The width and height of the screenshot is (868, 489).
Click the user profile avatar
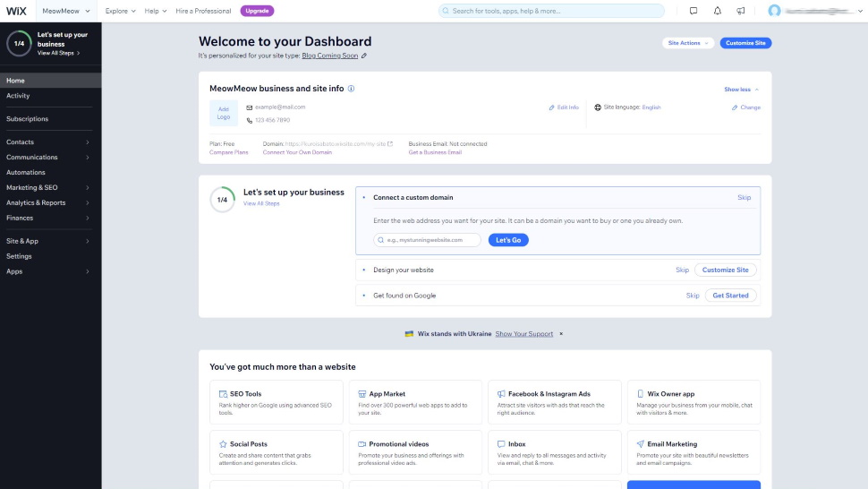click(x=774, y=11)
